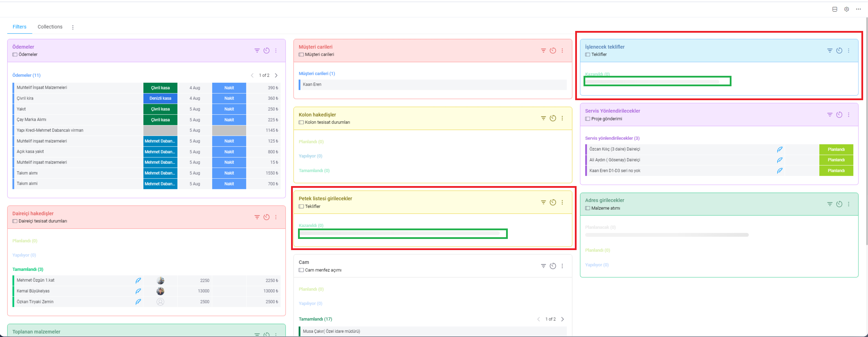Open the filter icon on Ödemeler card

(257, 50)
